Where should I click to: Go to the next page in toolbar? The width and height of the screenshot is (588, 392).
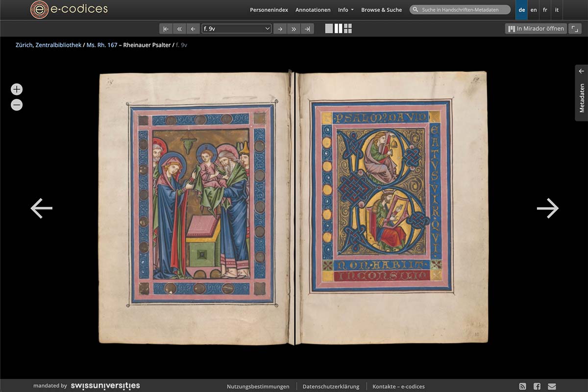(x=280, y=29)
